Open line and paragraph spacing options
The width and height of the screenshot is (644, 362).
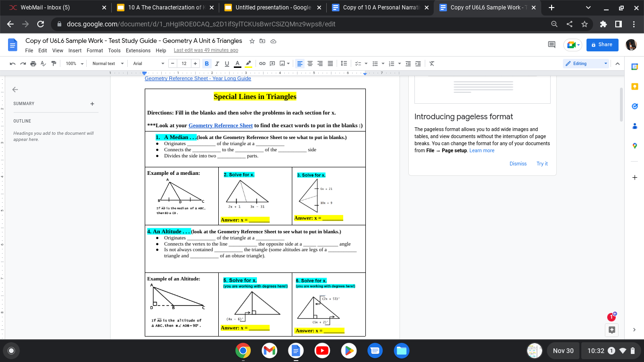point(344,64)
